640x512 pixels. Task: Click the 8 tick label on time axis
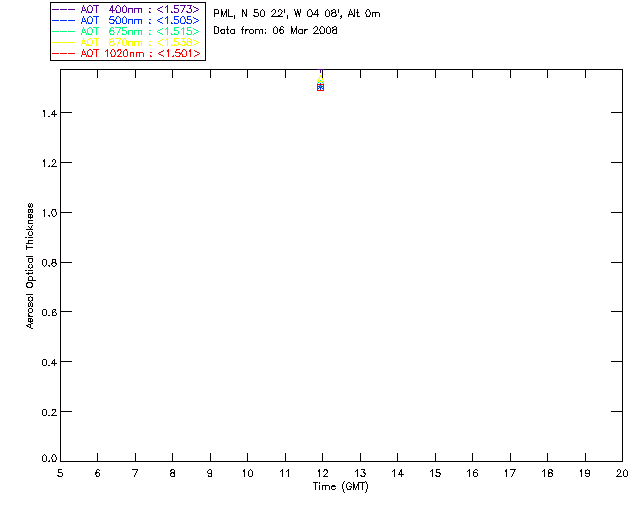[x=172, y=473]
